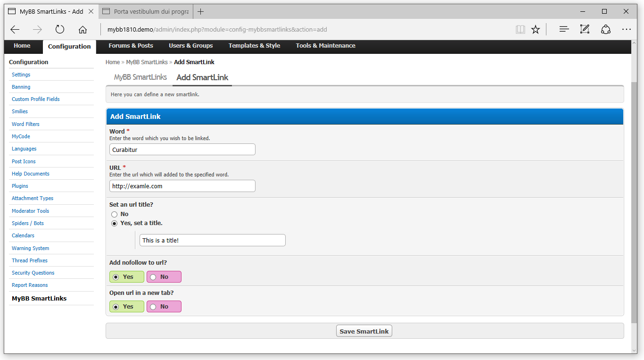Viewport: 644px width, 360px height.
Task: Make a web note pen icon
Action: (x=585, y=30)
